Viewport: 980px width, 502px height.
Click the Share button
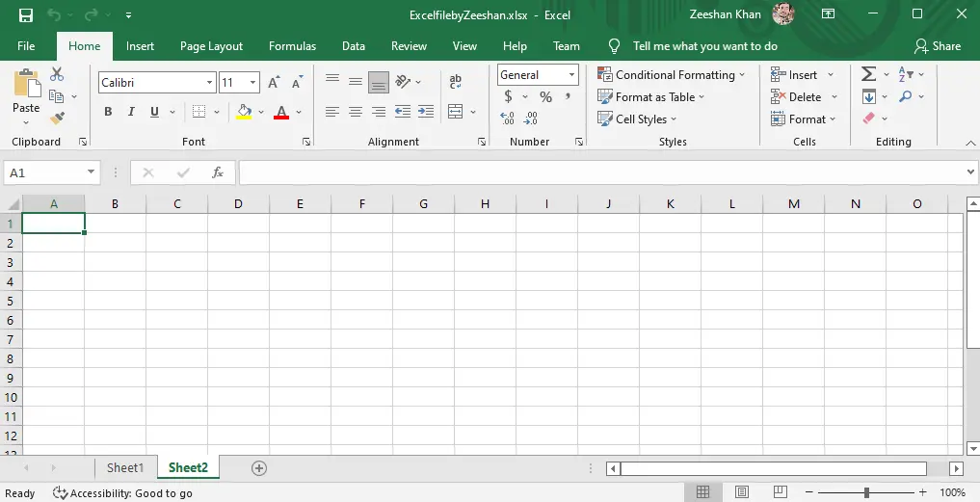pos(938,46)
